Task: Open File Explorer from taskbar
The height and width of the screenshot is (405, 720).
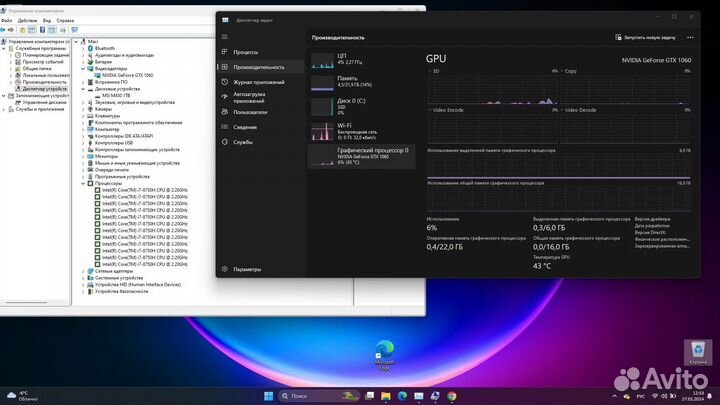Action: (x=386, y=396)
